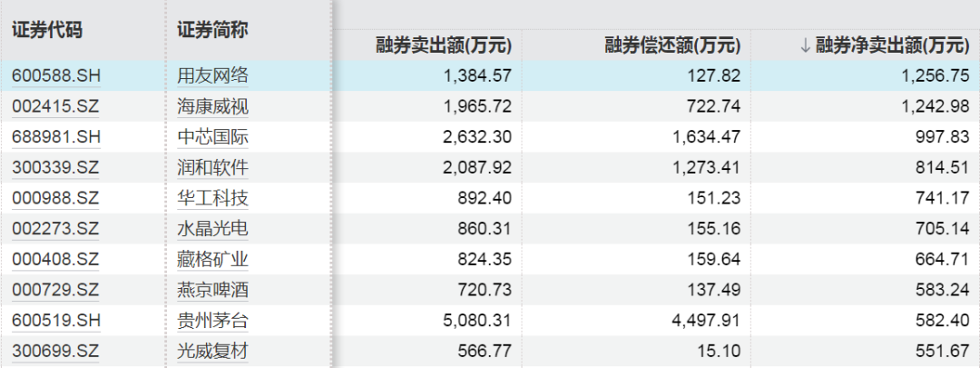Open the 光威复材 stock link
Image resolution: width=980 pixels, height=368 pixels.
coord(212,351)
